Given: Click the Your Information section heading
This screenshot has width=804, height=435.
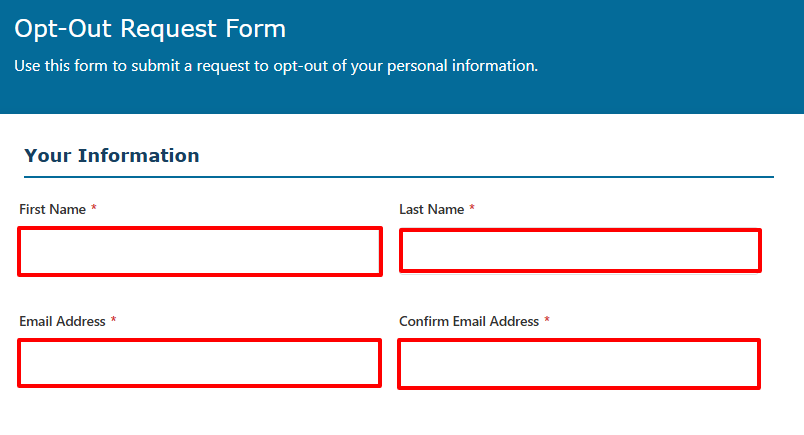Looking at the screenshot, I should [x=112, y=156].
